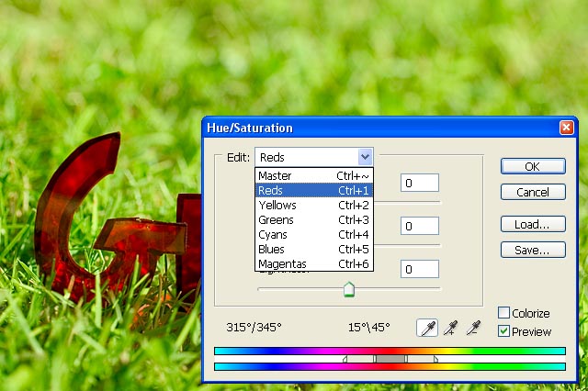Select the Eyedropper tool
The height and width of the screenshot is (391, 588).
coord(427,328)
